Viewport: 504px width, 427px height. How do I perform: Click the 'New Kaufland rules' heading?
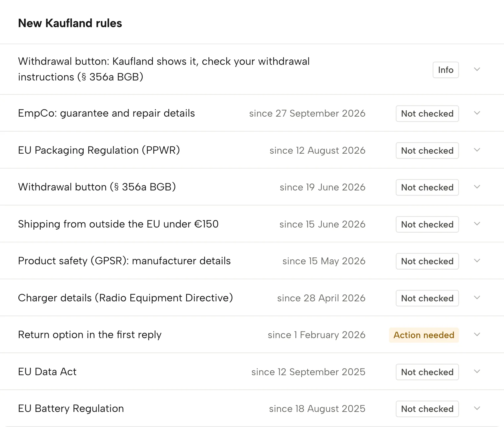(x=70, y=23)
